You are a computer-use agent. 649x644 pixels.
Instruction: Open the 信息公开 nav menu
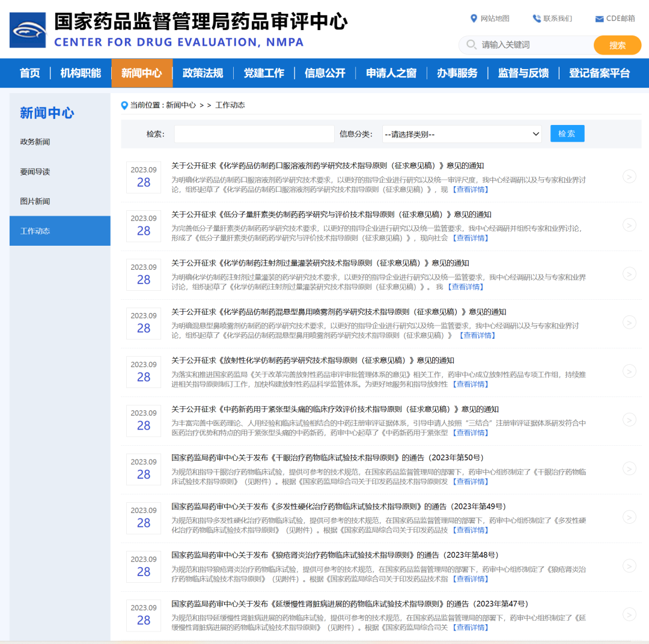(325, 73)
